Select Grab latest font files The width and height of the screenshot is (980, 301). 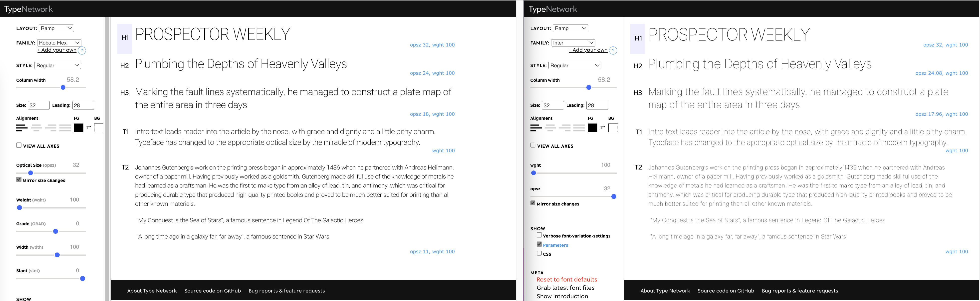click(565, 288)
